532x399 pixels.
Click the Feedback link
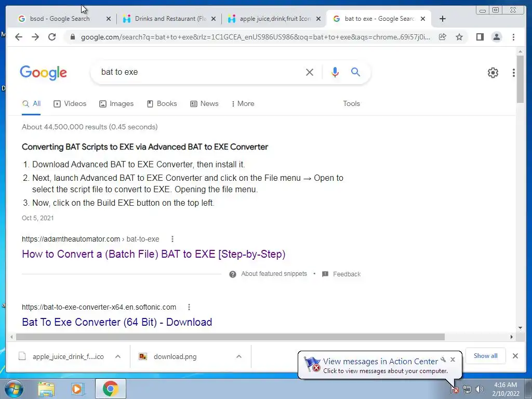coord(347,274)
